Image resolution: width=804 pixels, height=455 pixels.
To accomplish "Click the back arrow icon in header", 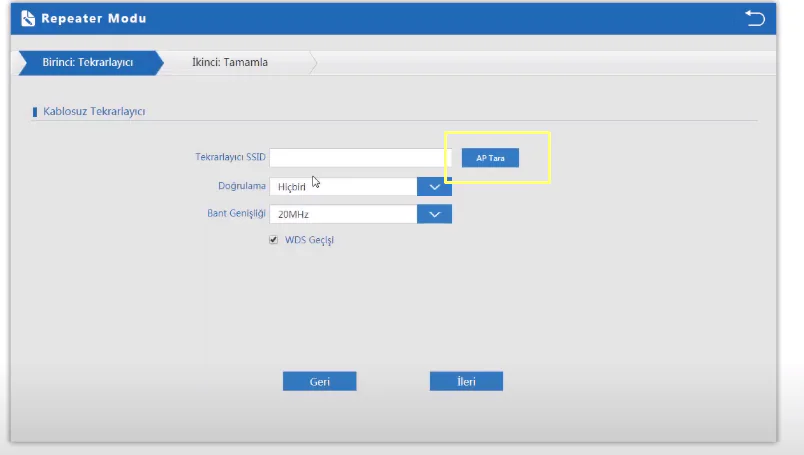I will coord(754,18).
